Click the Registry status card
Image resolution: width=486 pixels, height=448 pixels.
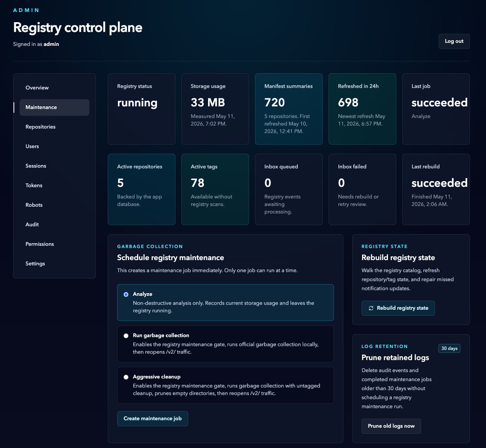point(142,109)
